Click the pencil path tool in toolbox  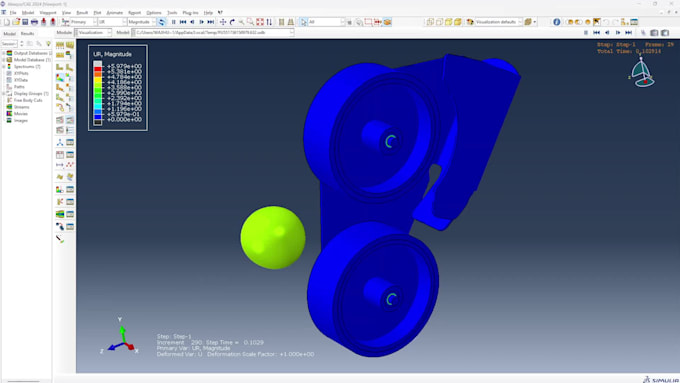60,239
